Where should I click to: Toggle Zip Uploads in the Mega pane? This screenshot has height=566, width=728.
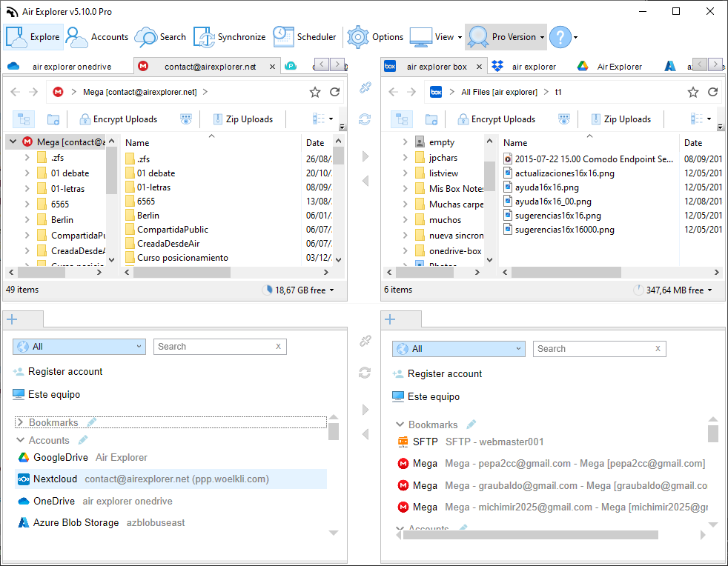pos(243,119)
